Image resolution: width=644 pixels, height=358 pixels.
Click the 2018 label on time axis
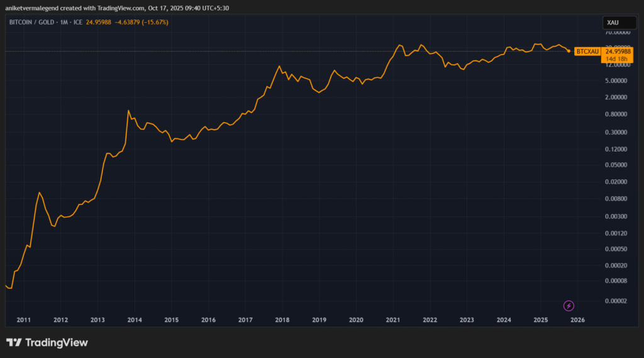282,320
